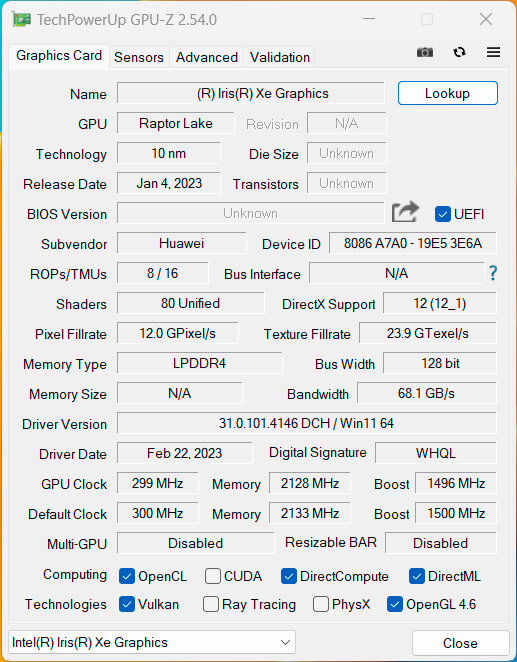Go to the Validation tab

point(280,57)
